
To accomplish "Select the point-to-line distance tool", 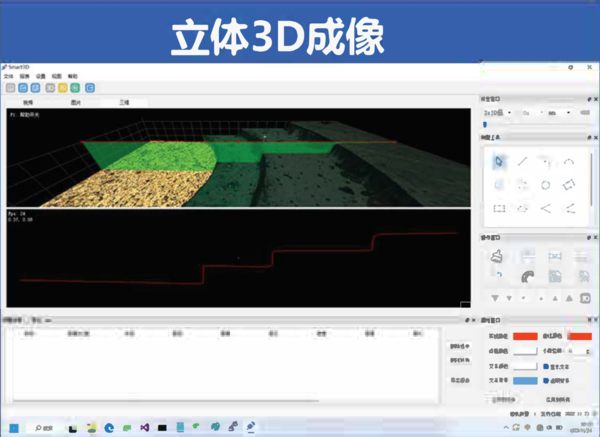I will [x=570, y=209].
